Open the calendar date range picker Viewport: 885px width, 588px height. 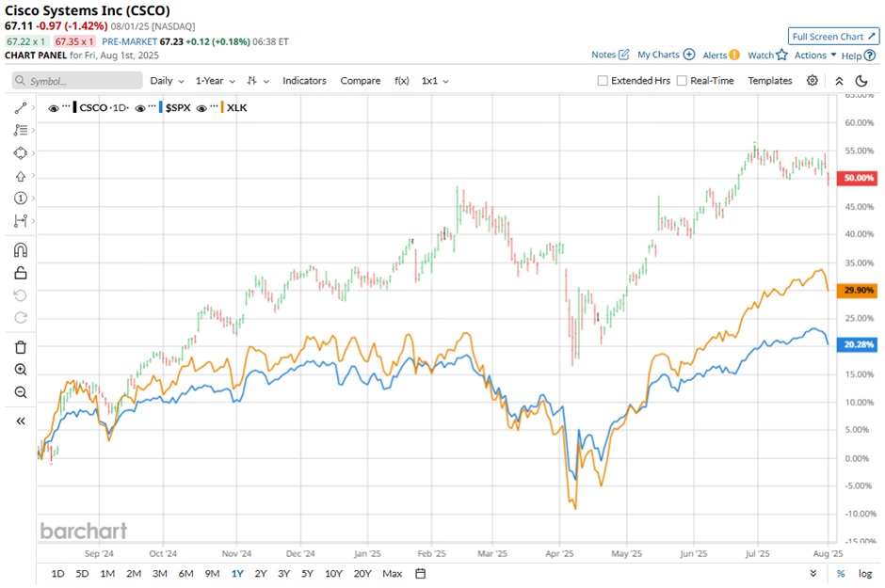421,573
